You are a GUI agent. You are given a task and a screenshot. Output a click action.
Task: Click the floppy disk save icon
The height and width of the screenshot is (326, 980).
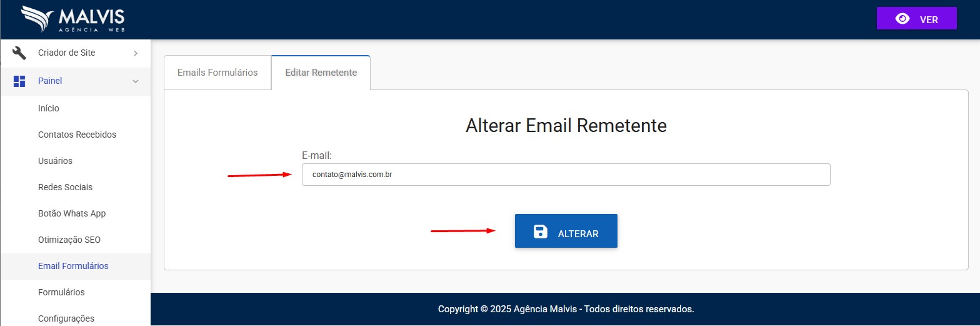[540, 232]
